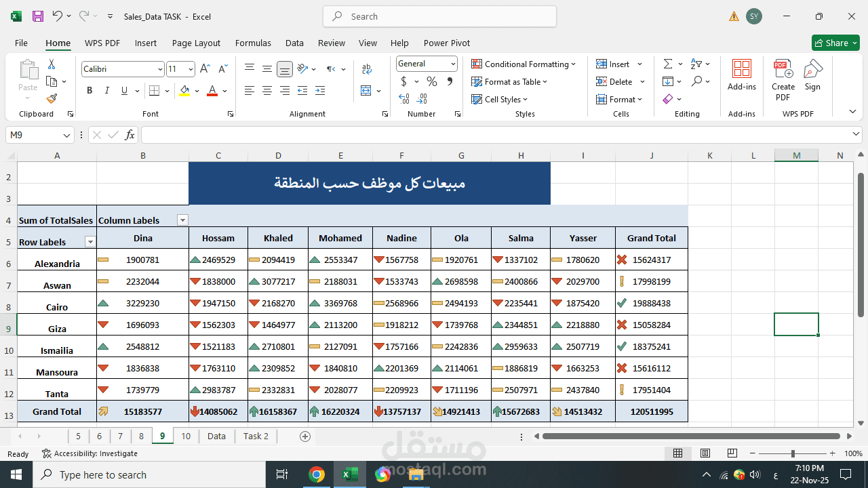The width and height of the screenshot is (868, 488).
Task: Switch to the Formulas ribbon tab
Action: [x=253, y=43]
